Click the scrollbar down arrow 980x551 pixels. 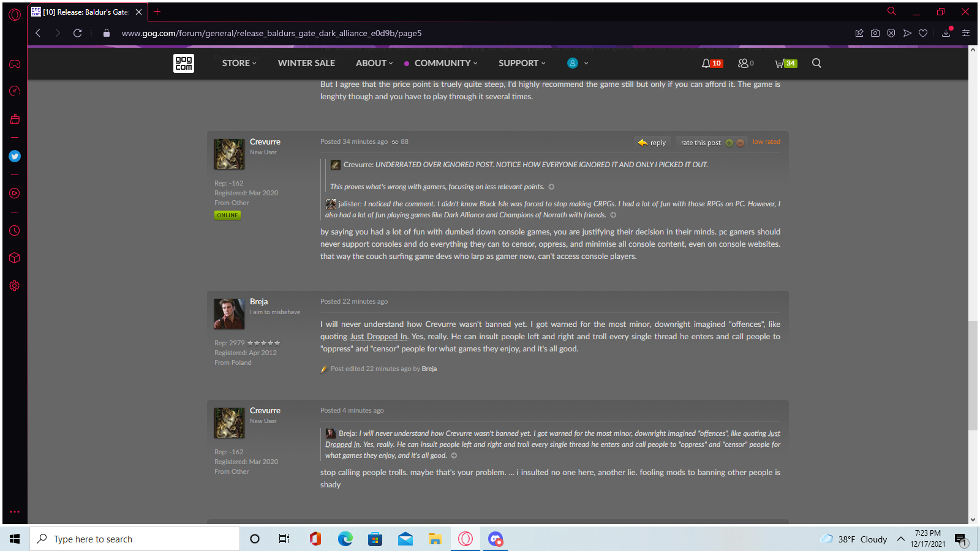(973, 520)
